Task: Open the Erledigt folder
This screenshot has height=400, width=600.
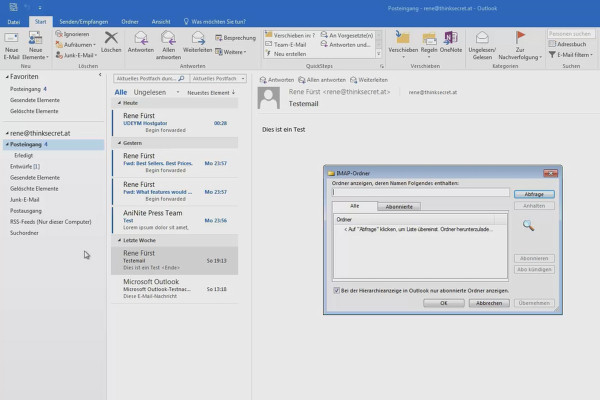Action: [x=23, y=155]
